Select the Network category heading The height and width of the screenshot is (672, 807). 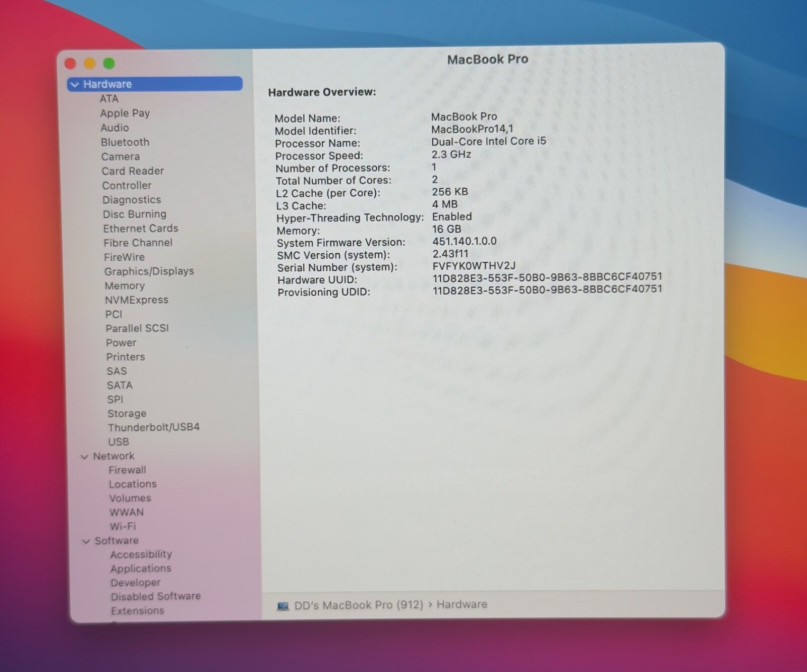(x=114, y=456)
